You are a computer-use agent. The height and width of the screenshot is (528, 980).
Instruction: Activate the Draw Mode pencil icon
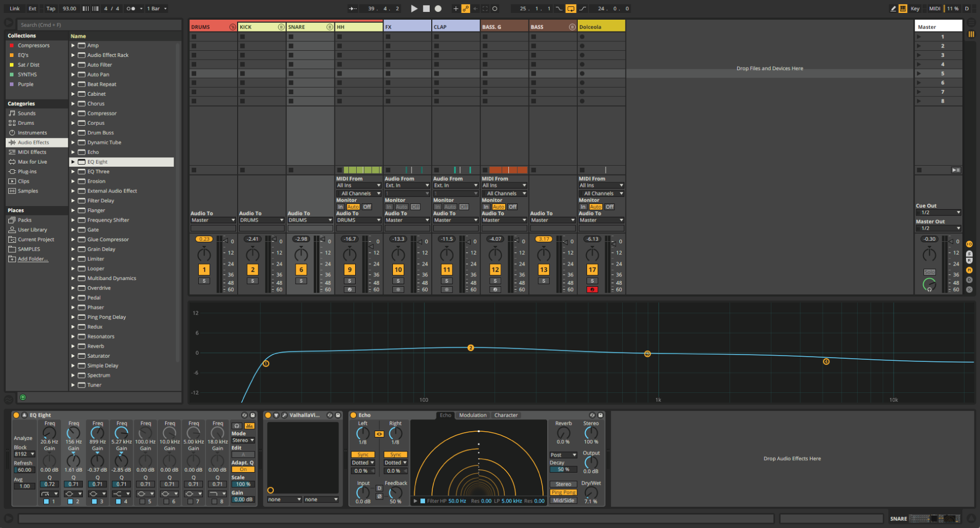893,8
